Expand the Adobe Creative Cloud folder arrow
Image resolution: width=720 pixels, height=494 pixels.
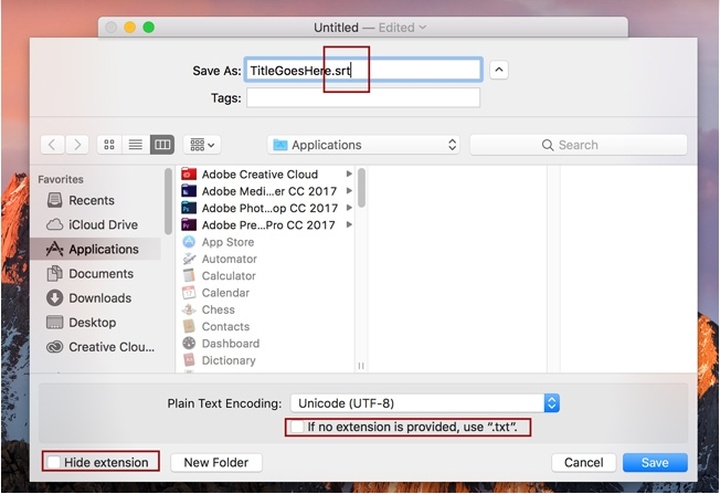[349, 174]
